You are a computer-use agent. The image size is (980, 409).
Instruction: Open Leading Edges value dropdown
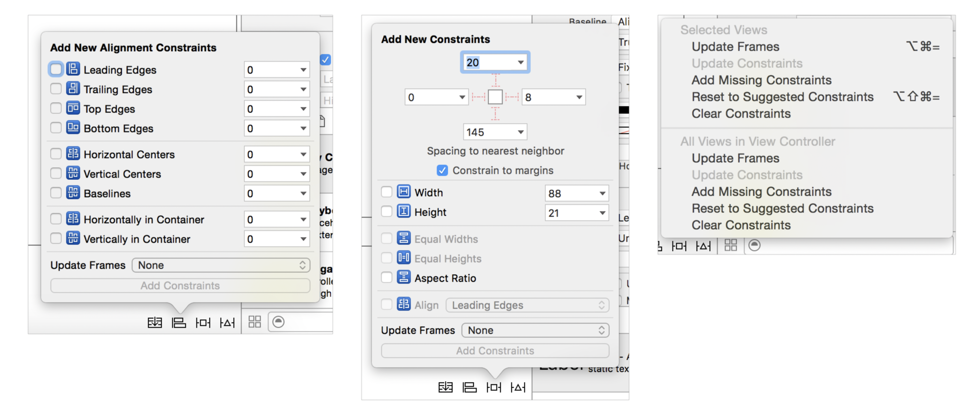[303, 70]
